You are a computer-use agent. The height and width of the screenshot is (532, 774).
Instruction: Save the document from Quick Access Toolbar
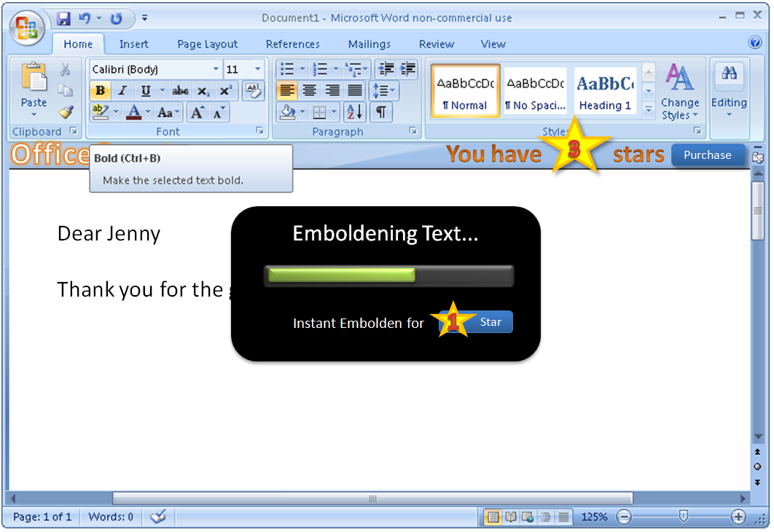(x=63, y=19)
